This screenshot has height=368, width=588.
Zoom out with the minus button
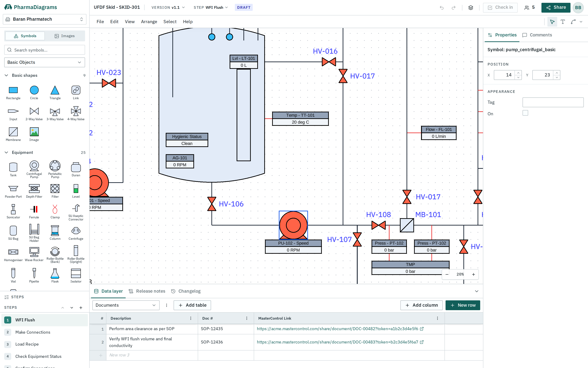[x=447, y=275]
